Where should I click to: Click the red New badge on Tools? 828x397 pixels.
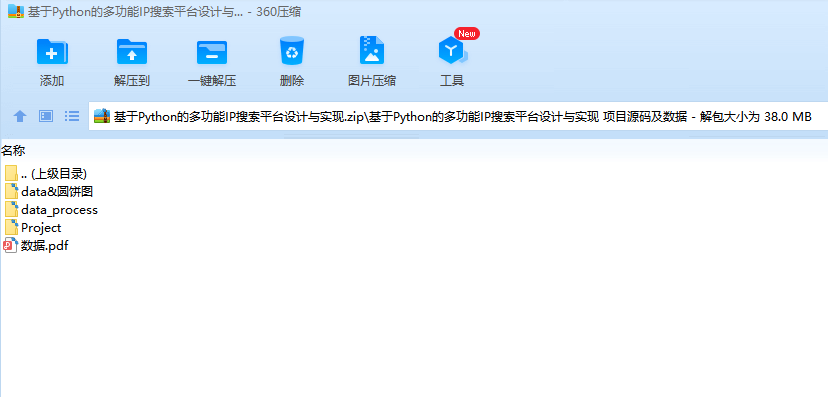coord(467,34)
